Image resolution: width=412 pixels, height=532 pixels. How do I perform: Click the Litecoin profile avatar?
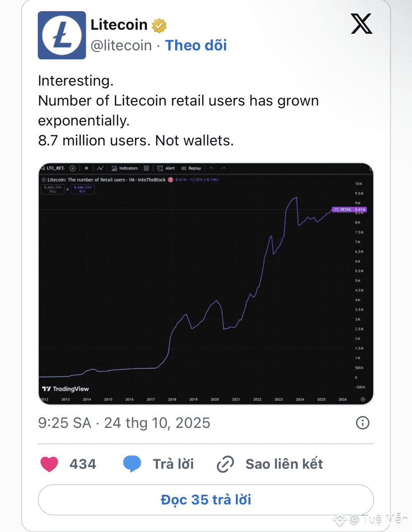[62, 35]
